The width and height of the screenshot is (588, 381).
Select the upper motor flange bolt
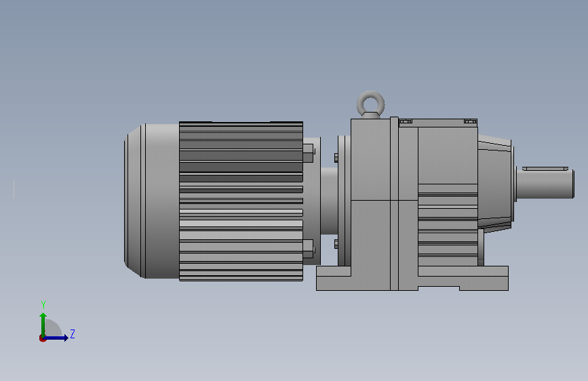tap(309, 153)
